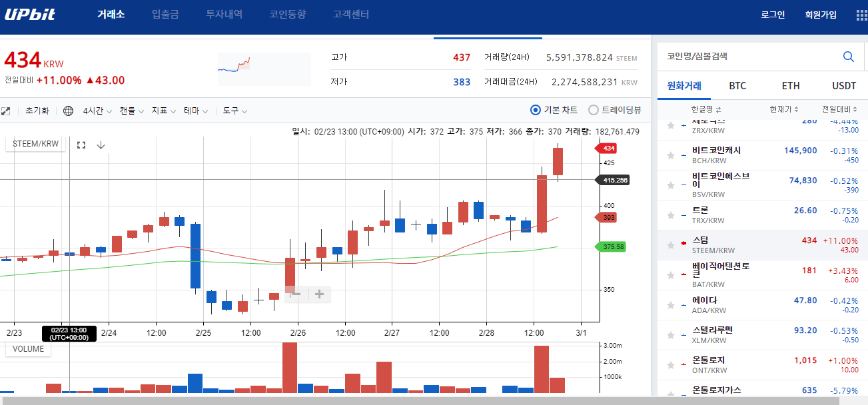Viewport: 868px width, 405px height.
Task: Click the STEEM/KRW chart label
Action: tap(35, 144)
